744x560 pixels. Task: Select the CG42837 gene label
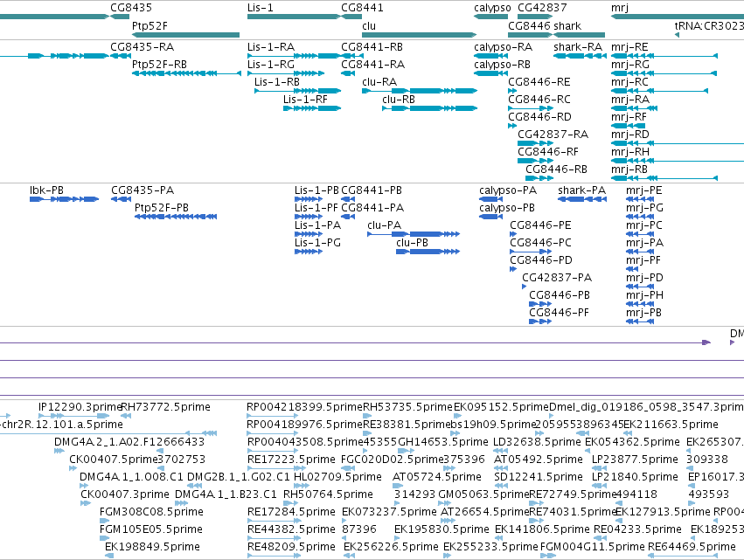tap(542, 8)
